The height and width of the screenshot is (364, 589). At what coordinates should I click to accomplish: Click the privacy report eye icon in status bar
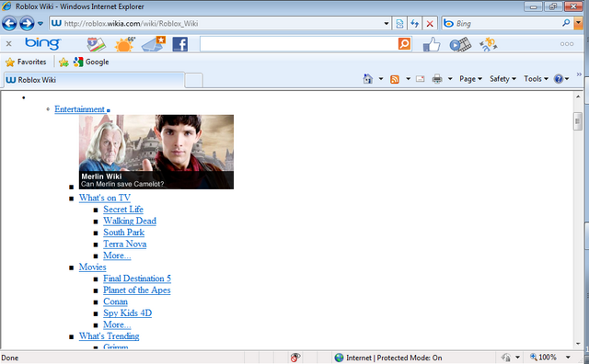295,358
